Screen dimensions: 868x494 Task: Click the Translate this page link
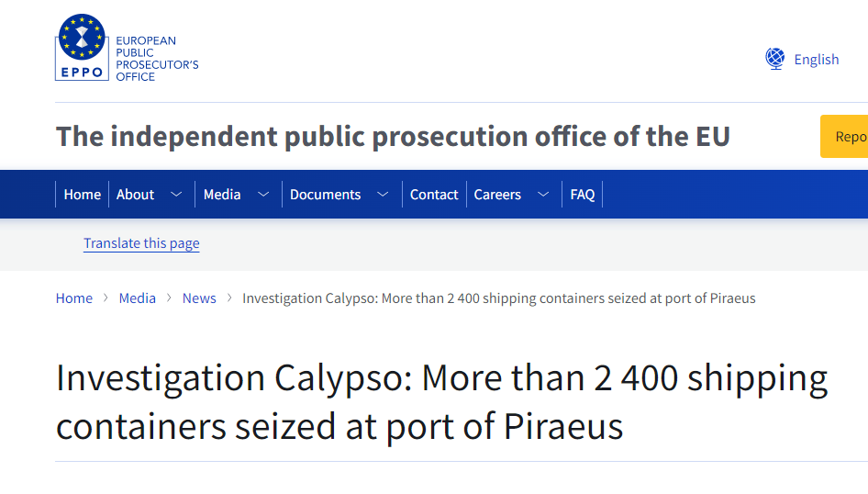141,243
